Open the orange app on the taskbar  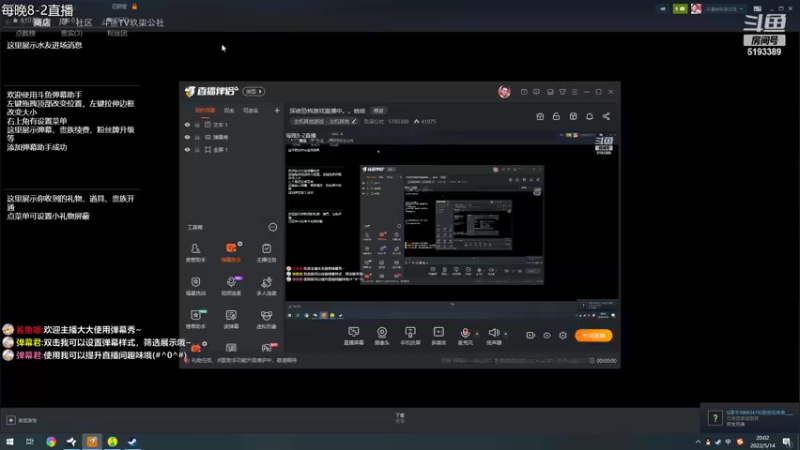coord(92,442)
